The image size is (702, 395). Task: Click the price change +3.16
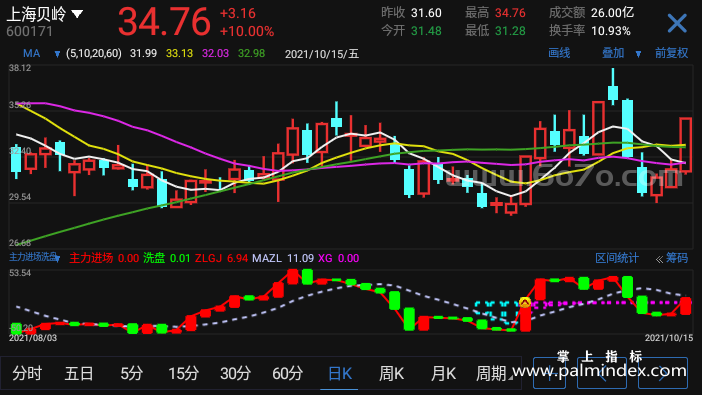[x=238, y=13]
